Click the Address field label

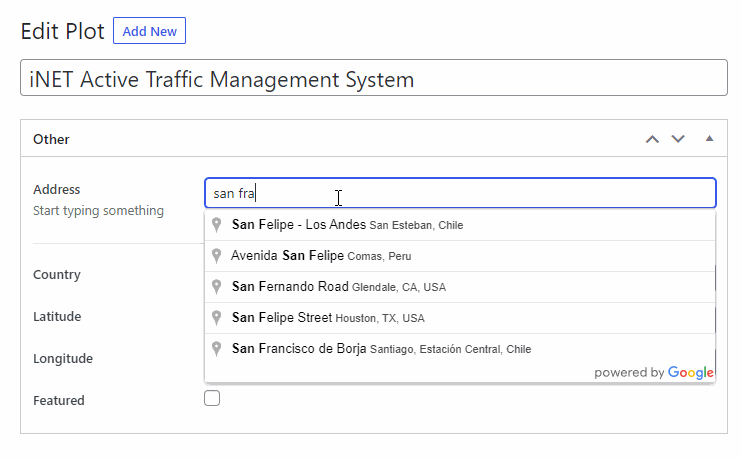56,189
